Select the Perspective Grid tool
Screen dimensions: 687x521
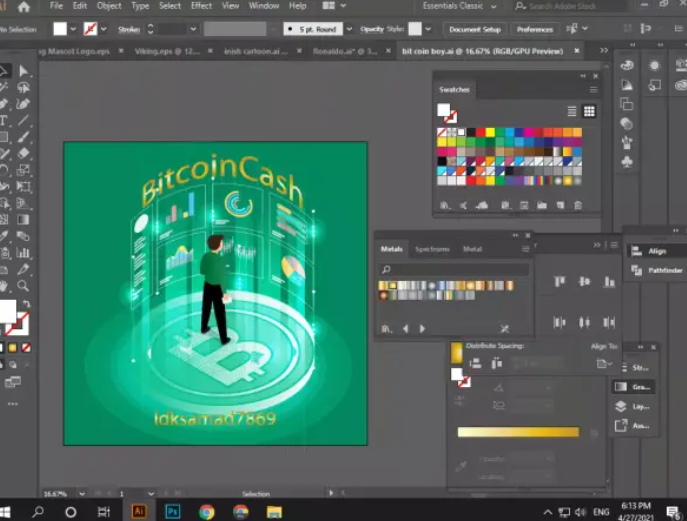[23, 203]
